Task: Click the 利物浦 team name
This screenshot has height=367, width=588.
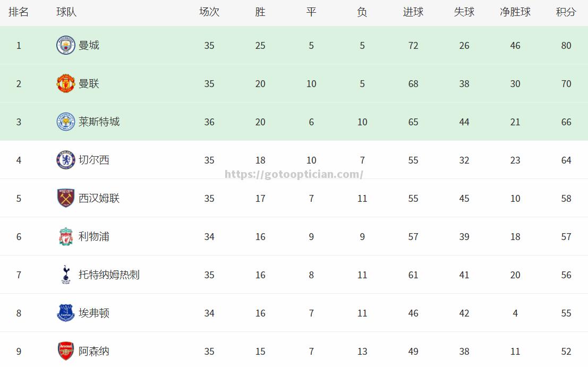Action: point(93,236)
